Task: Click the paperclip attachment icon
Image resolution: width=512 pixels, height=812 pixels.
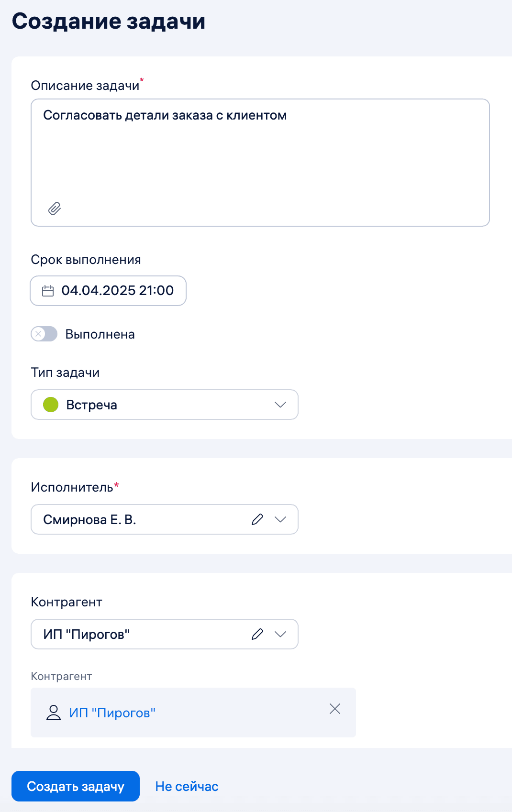Action: tap(54, 208)
